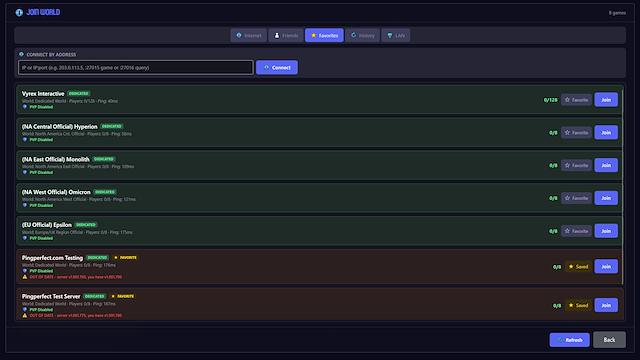Select the (NA West Official) Omicron name
Viewport: 640px width, 360px height.
click(x=56, y=192)
